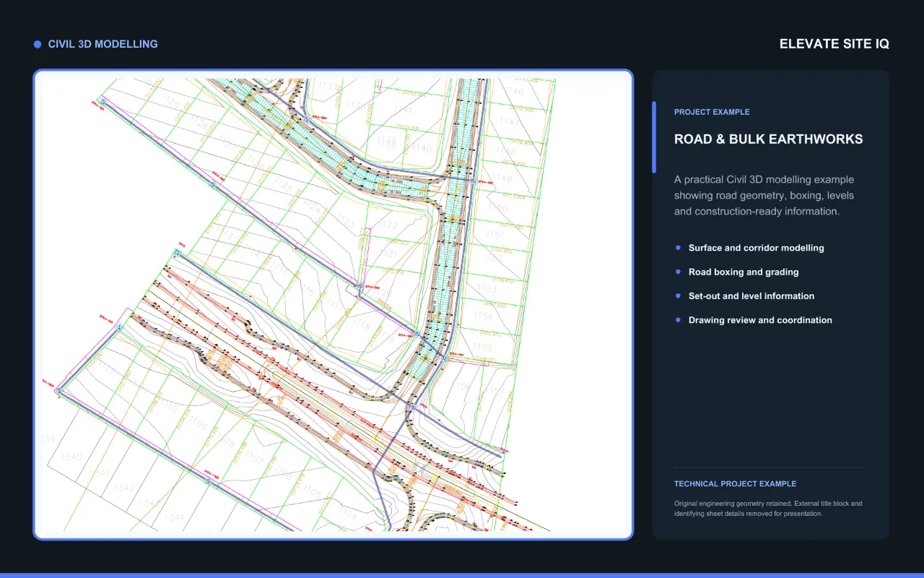Select lot number 1344 in the drawing

(174, 517)
